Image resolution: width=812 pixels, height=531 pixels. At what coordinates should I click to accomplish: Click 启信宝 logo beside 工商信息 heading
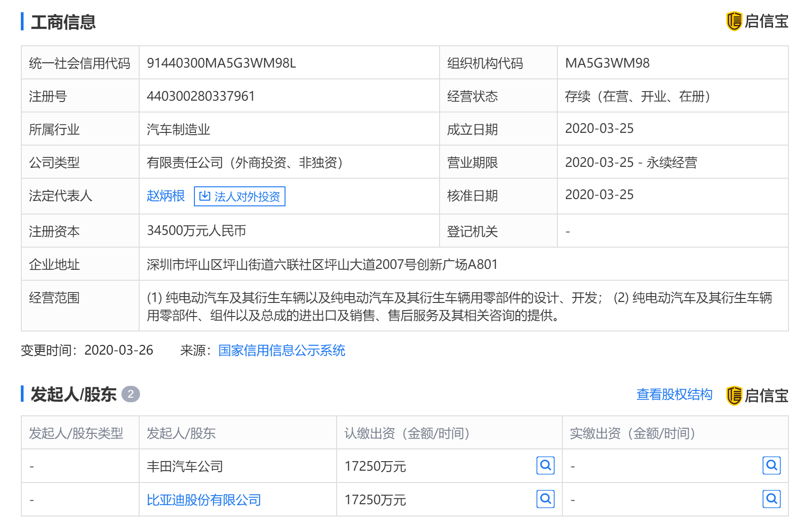pyautogui.click(x=757, y=21)
